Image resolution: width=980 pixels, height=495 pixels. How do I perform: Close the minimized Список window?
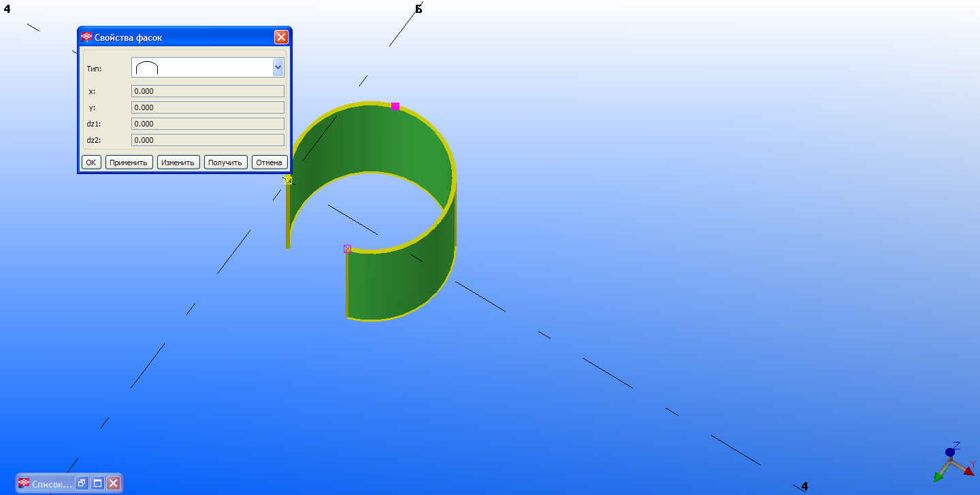pyautogui.click(x=113, y=483)
